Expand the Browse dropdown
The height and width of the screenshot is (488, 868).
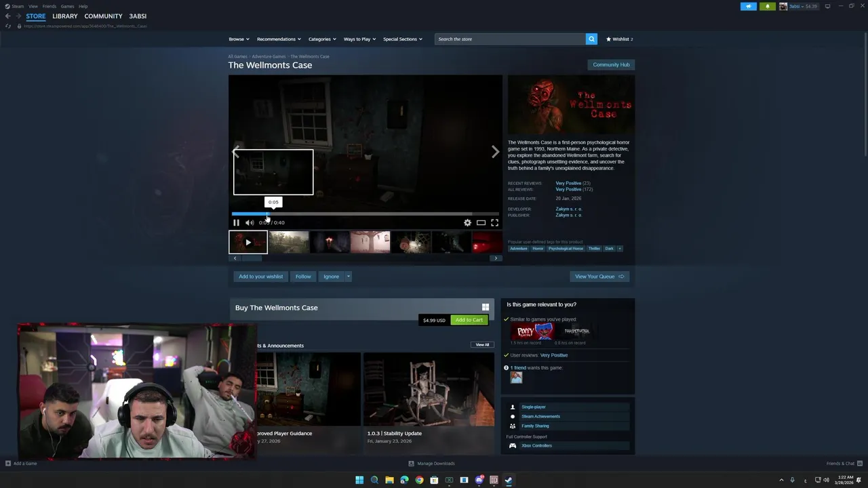click(239, 39)
